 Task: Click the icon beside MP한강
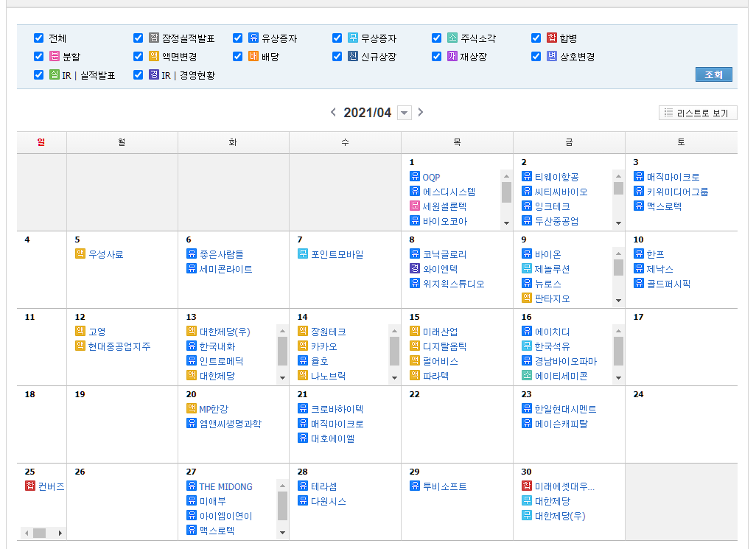point(192,408)
